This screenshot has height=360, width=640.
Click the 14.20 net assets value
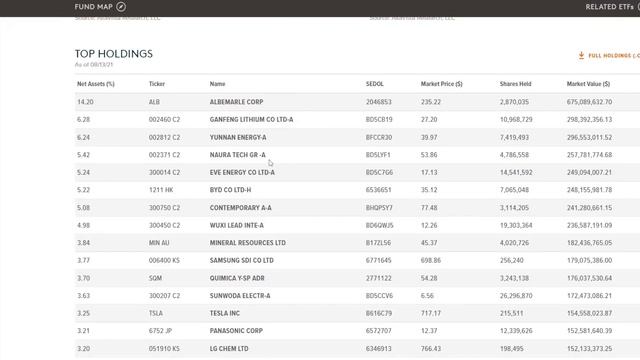click(x=85, y=102)
